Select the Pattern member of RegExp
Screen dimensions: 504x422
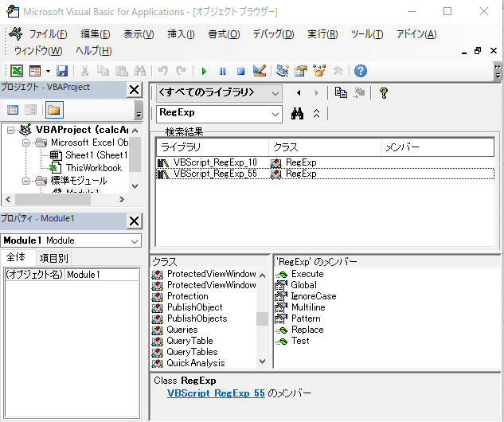pos(306,318)
